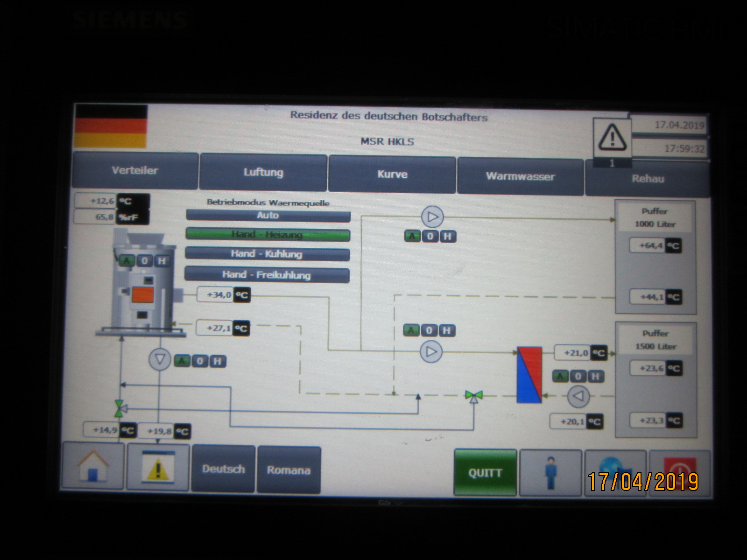This screenshot has width=747, height=560.
Task: Click the alarm triangle indicator near date
Action: click(612, 138)
